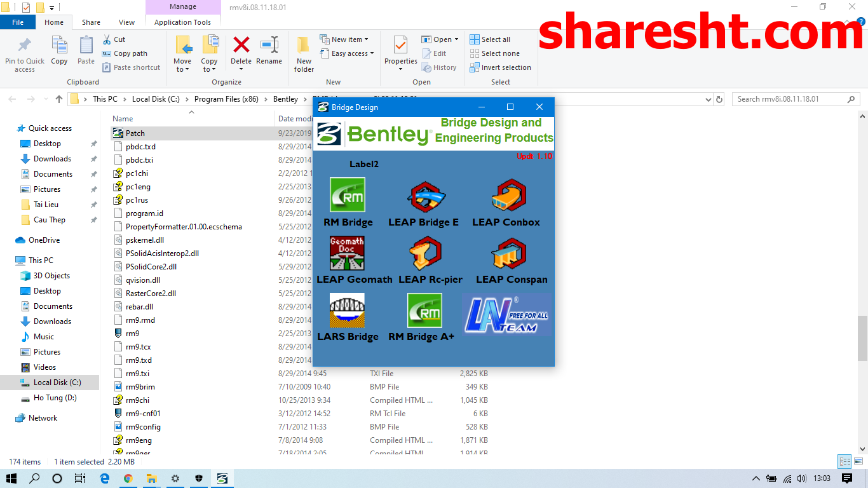Viewport: 868px width, 488px height.
Task: Open the File menu
Action: tap(18, 22)
